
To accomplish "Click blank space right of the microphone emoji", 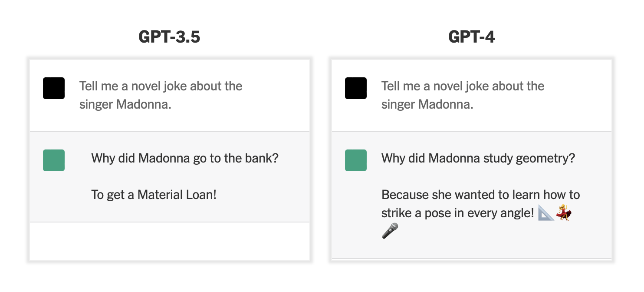I will [499, 231].
